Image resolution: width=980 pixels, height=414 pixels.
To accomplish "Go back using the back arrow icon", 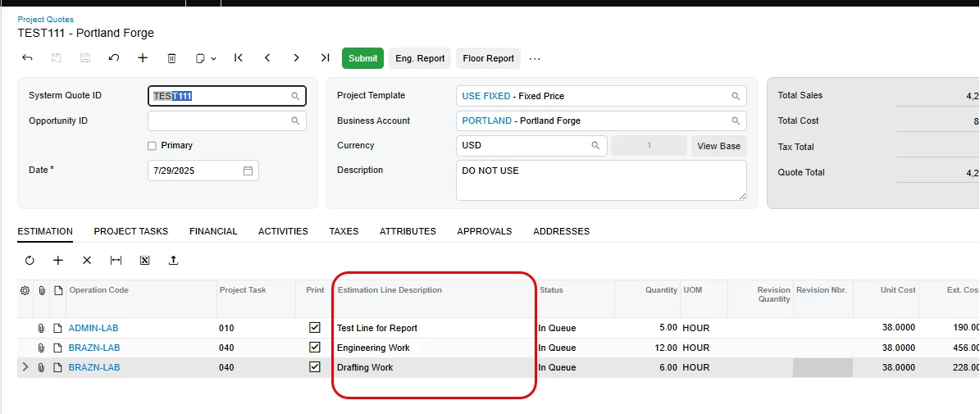I will [27, 58].
